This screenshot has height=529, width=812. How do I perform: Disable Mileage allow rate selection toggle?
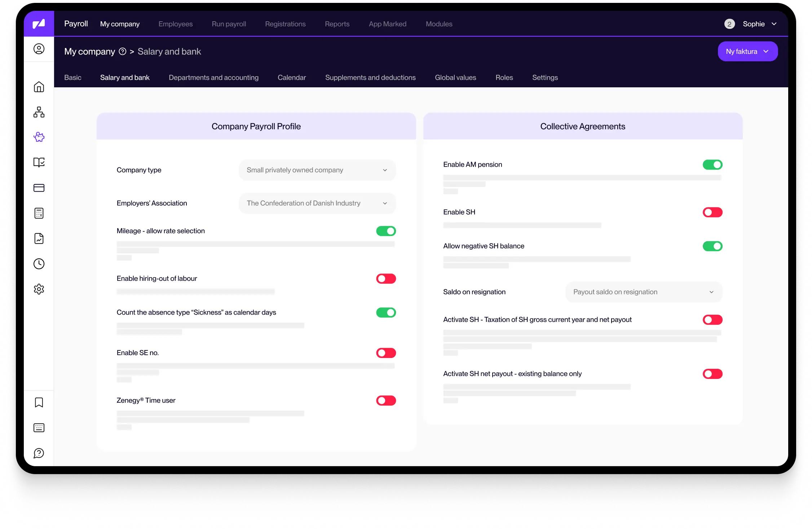click(386, 231)
